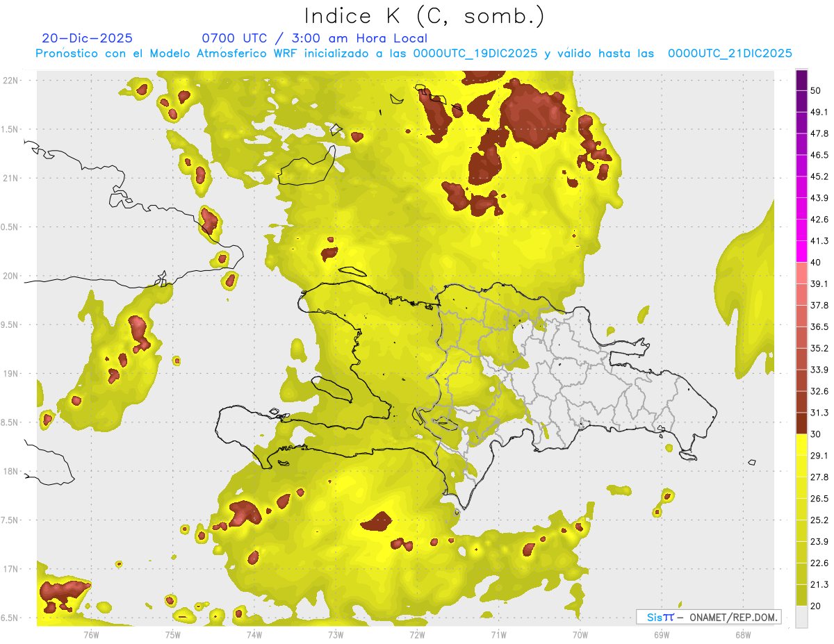The height and width of the screenshot is (644, 834).
Task: Click the "22.6" legend value
Action: click(x=820, y=563)
